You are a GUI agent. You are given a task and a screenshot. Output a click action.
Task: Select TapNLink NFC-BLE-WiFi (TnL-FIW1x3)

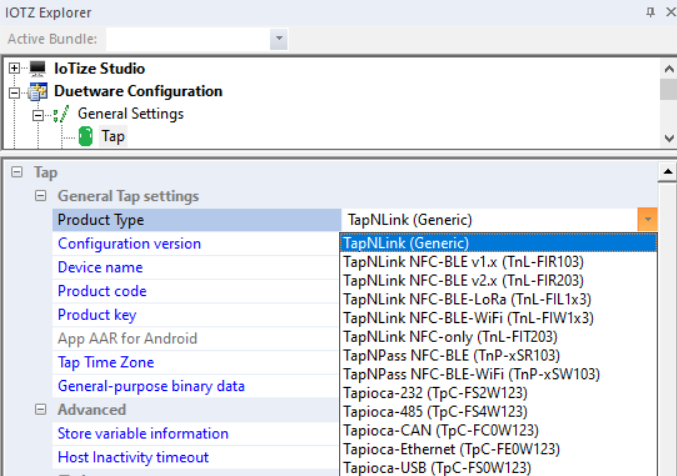(498, 318)
